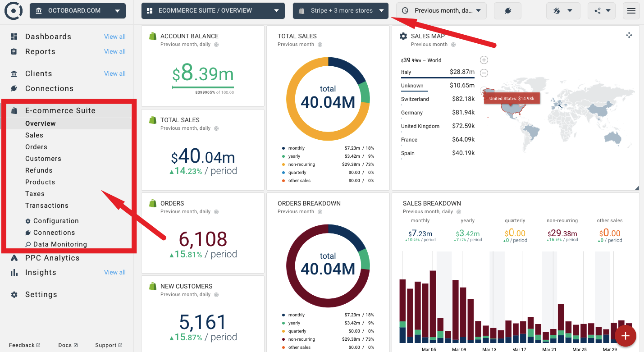
Task: Click the Shopify icon on Total Sales widget
Action: point(152,120)
